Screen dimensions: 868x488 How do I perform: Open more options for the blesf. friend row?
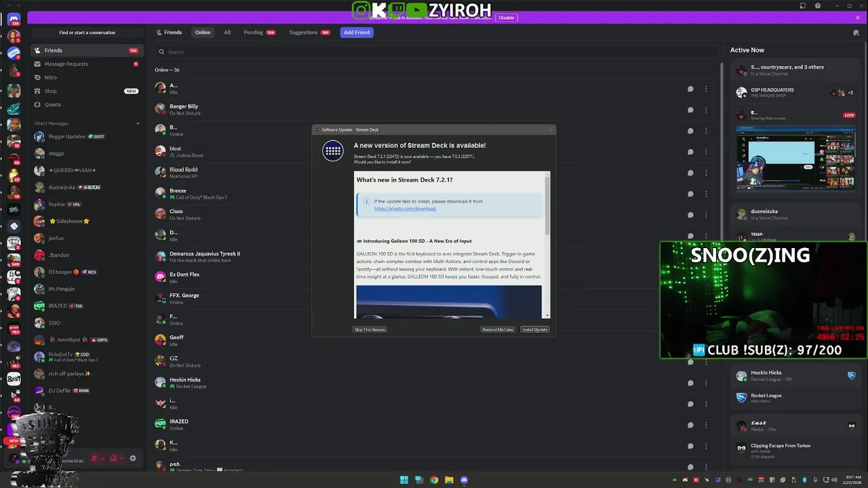(x=706, y=152)
